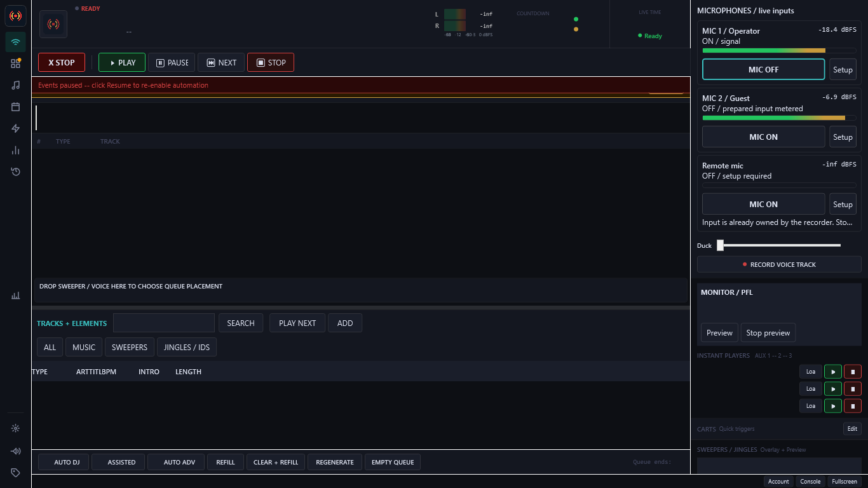
Task: Click RECORD VOICE TRACK button
Action: pyautogui.click(x=779, y=264)
